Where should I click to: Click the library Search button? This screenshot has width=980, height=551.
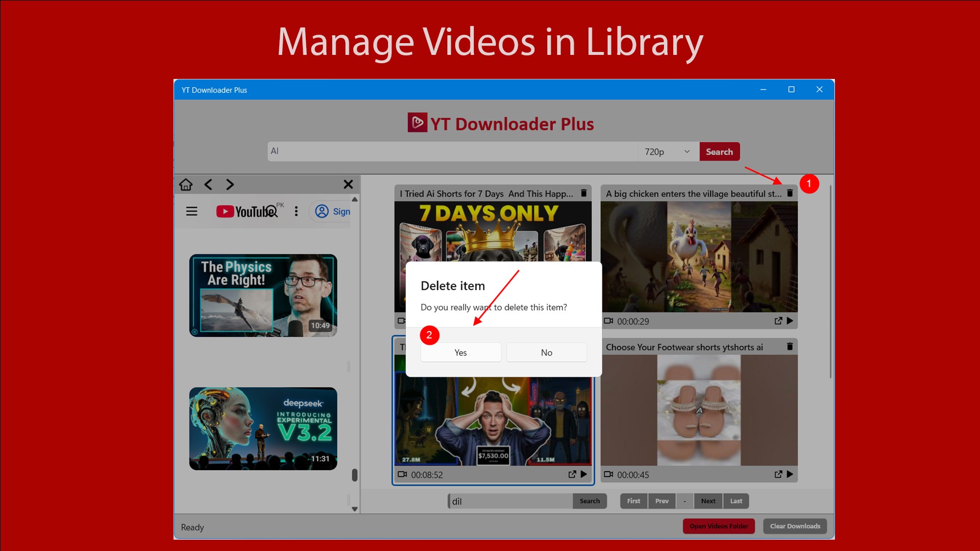(589, 501)
